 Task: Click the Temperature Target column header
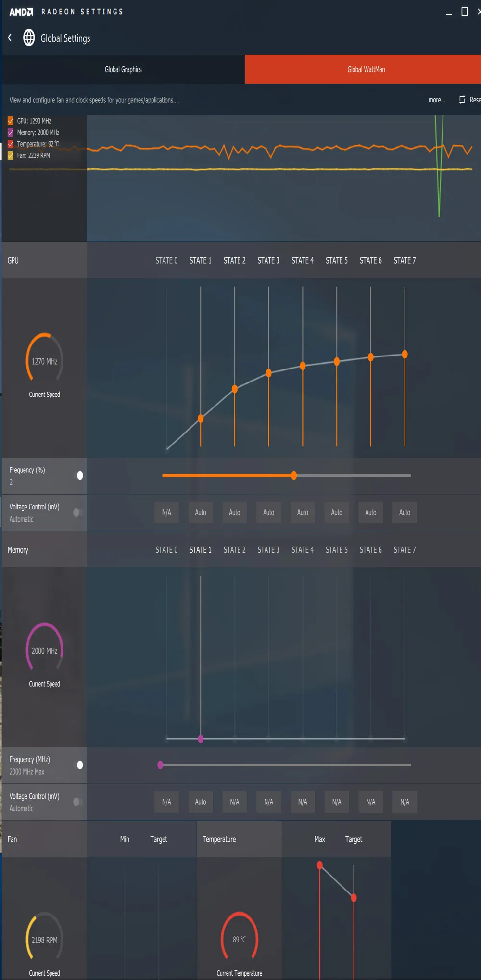pos(354,839)
